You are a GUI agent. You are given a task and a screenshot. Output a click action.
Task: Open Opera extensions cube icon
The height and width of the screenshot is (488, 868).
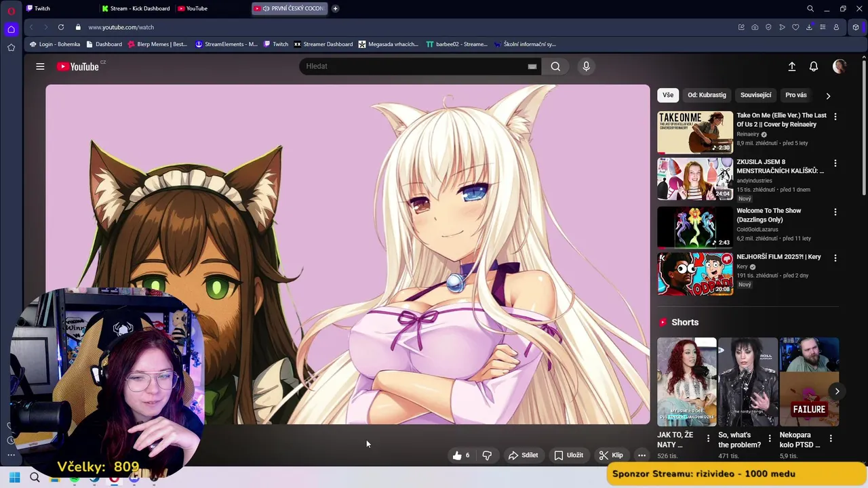pyautogui.click(x=856, y=27)
